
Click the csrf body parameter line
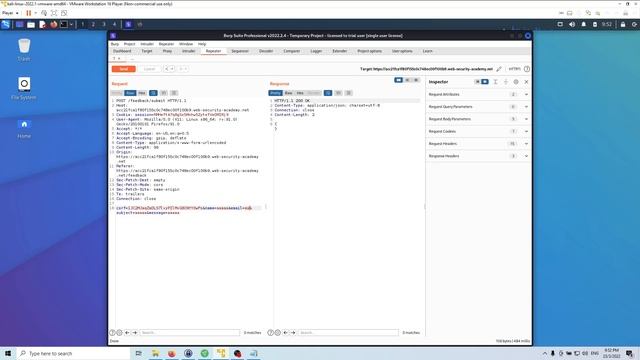click(184, 208)
